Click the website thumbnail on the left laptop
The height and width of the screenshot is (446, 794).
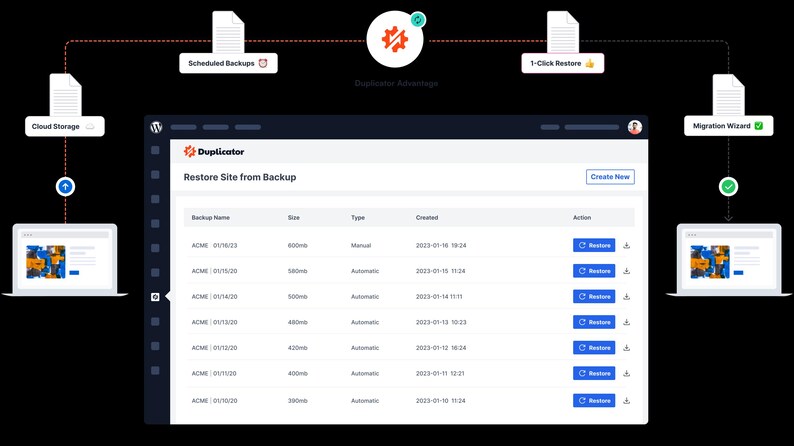coord(46,262)
